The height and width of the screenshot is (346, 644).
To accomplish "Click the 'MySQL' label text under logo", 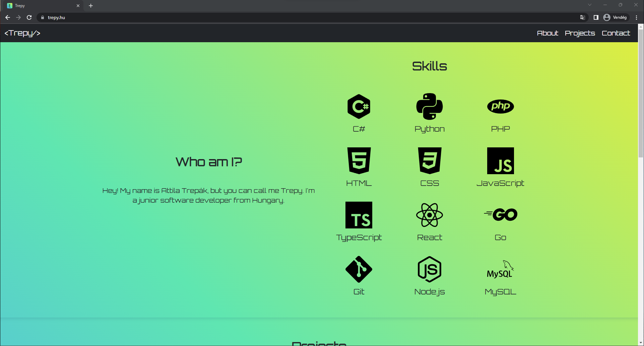I will (x=500, y=292).
